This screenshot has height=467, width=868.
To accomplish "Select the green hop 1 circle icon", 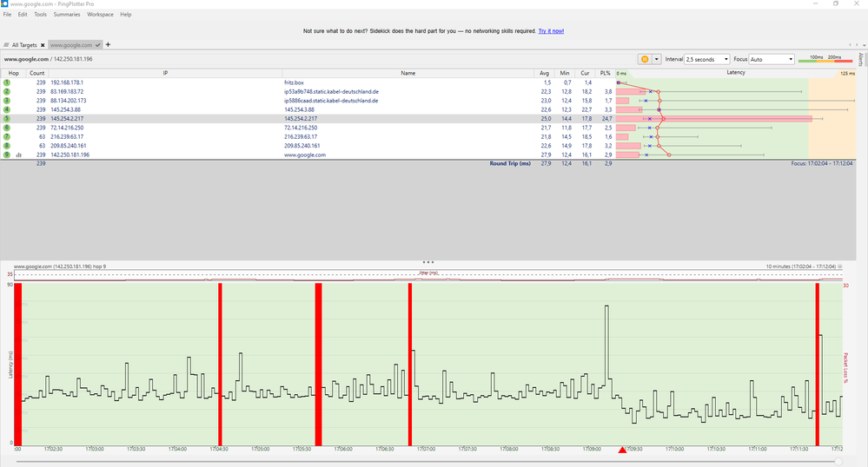I will pyautogui.click(x=7, y=82).
